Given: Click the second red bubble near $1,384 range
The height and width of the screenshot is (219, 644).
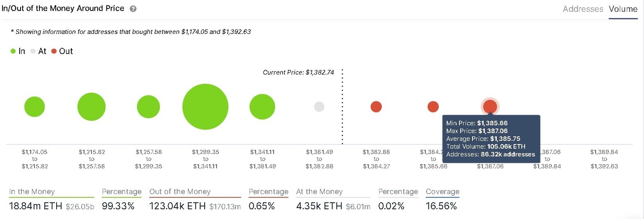Looking at the screenshot, I should point(433,106).
